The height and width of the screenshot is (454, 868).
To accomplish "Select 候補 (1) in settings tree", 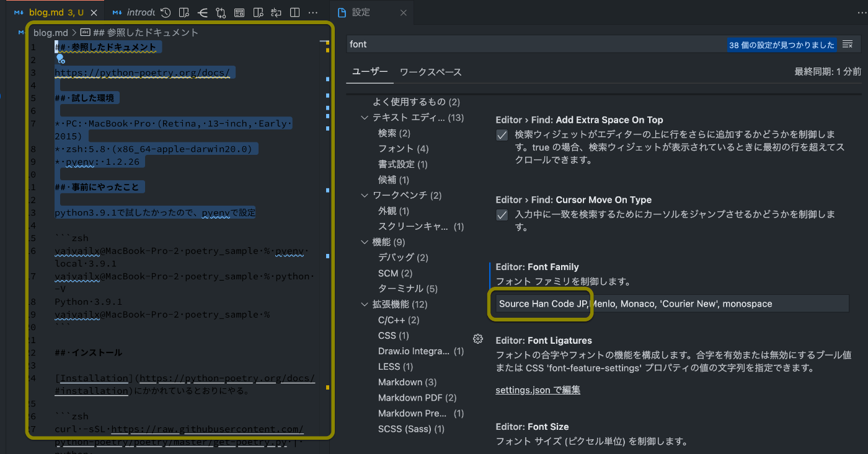I will point(394,180).
